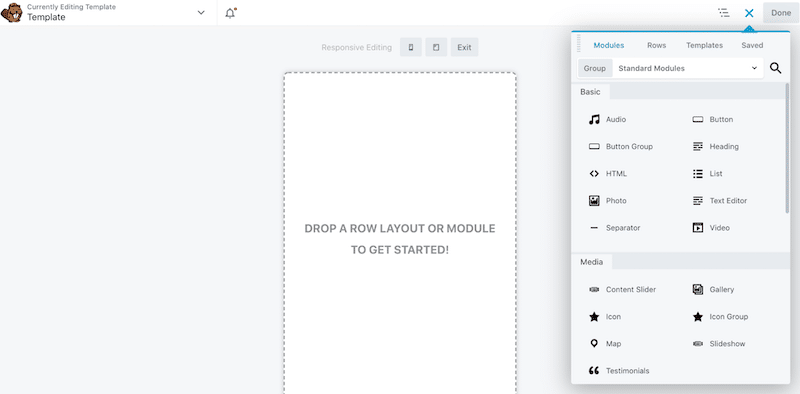Click the Basic section header
This screenshot has width=800, height=394.
tap(590, 92)
